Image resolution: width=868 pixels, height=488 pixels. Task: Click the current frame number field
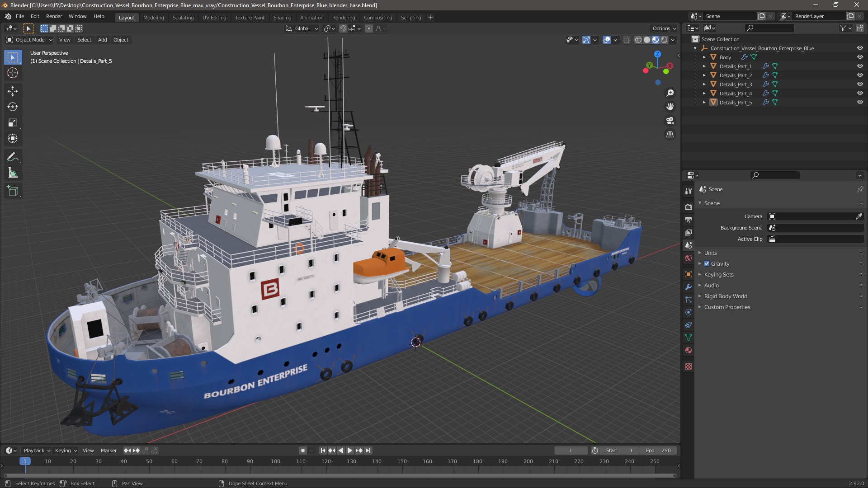pos(571,450)
